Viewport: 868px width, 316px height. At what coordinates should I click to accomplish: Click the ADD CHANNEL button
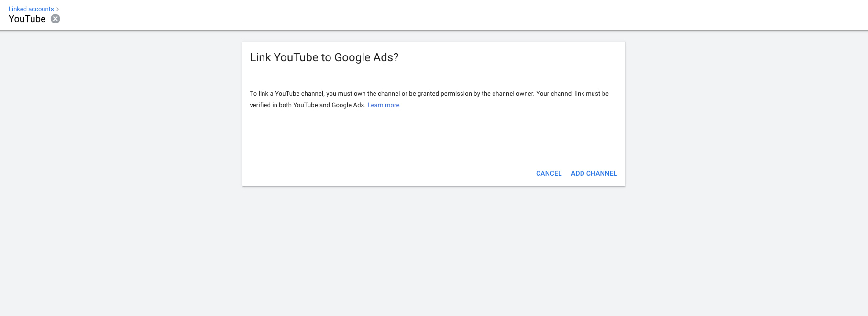pos(593,173)
